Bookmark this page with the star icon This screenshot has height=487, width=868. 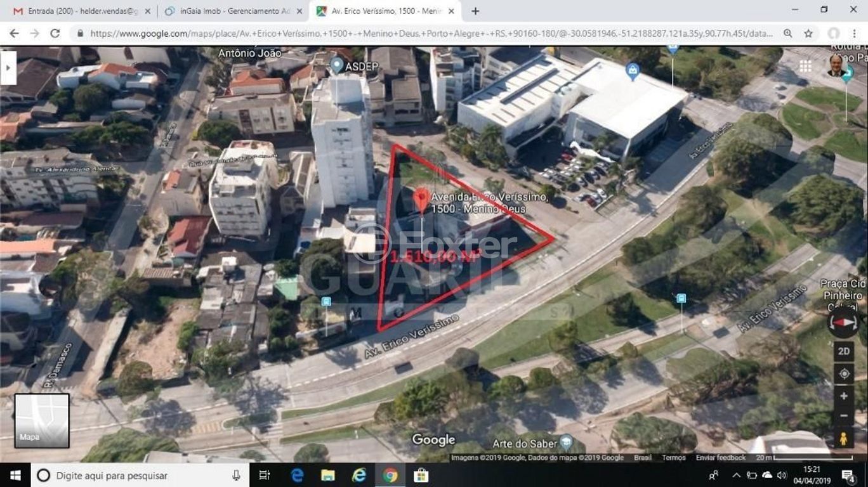tap(808, 34)
